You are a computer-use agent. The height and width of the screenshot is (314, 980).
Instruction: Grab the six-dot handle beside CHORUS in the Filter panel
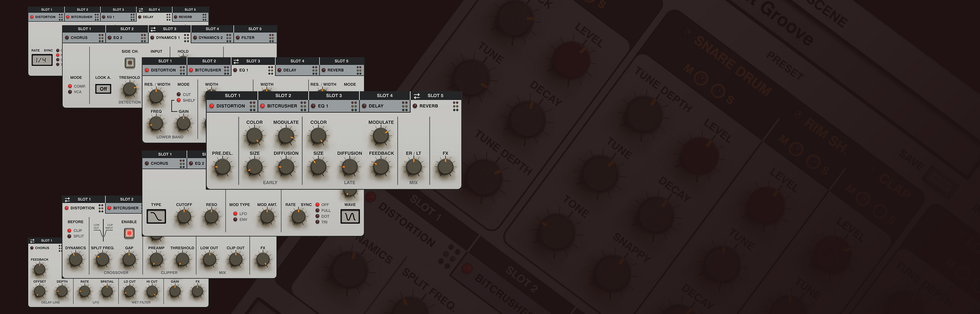point(182,164)
